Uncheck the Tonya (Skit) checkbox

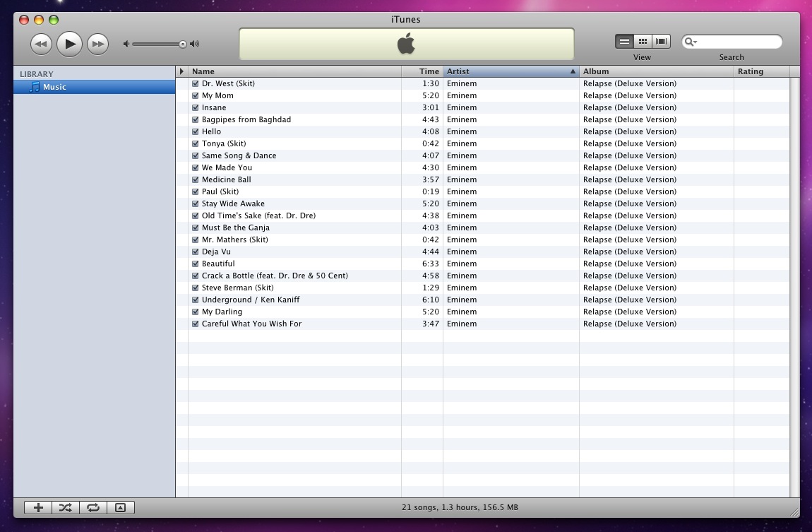(195, 143)
